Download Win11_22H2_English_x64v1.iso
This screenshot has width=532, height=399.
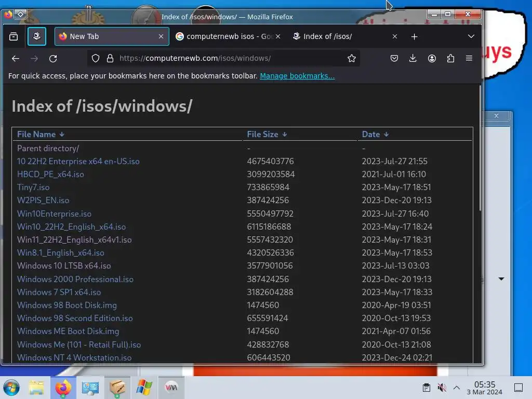point(74,240)
